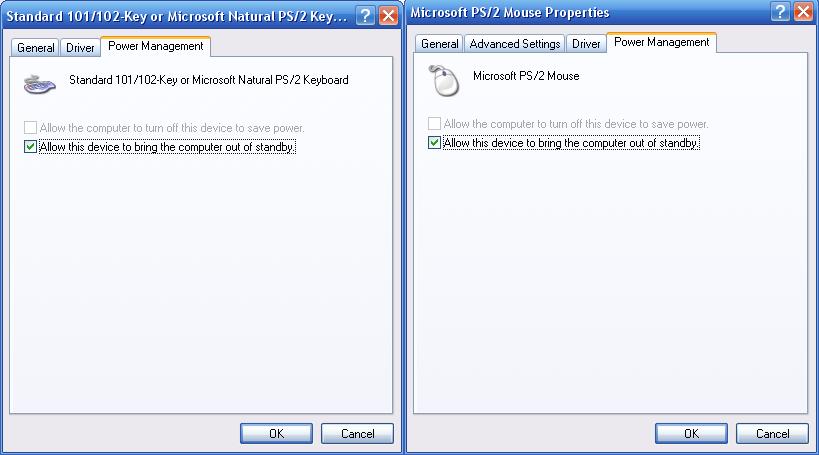Switch to the Driver tab in Keyboard dialog
Viewport: 819px width, 455px height.
coord(80,47)
